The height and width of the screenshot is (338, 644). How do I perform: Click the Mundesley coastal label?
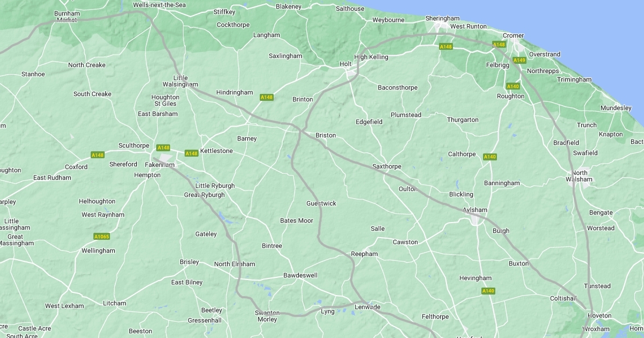pos(616,108)
